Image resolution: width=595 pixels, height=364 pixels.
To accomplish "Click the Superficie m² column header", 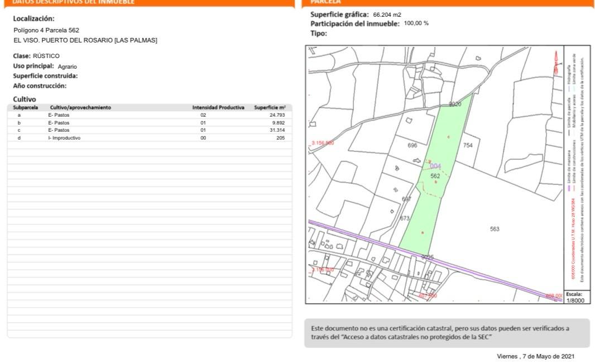I will point(270,107).
